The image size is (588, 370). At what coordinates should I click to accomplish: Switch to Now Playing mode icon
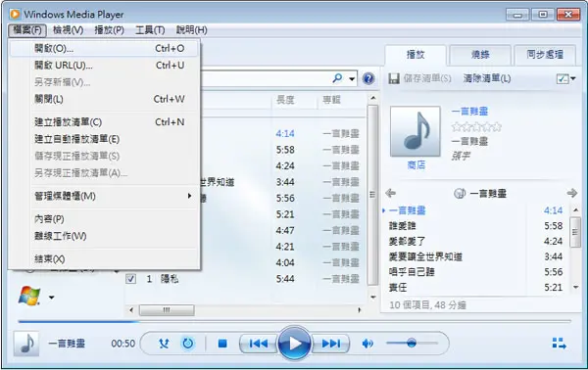click(559, 343)
